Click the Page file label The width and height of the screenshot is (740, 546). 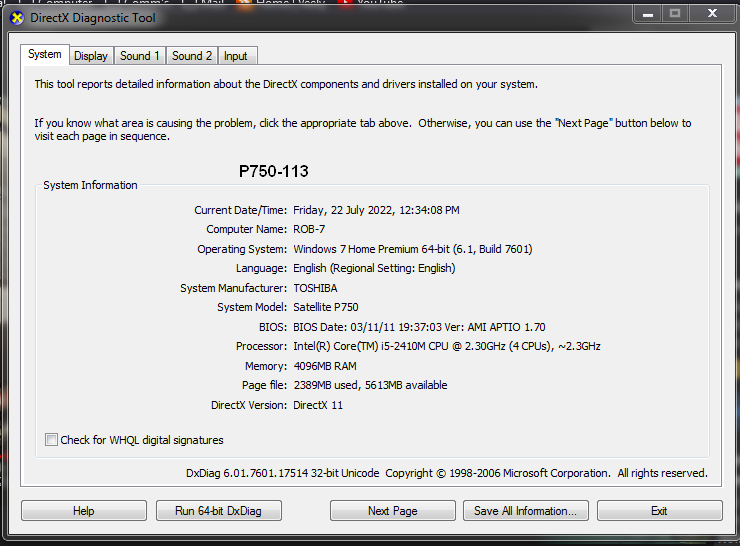coord(264,386)
